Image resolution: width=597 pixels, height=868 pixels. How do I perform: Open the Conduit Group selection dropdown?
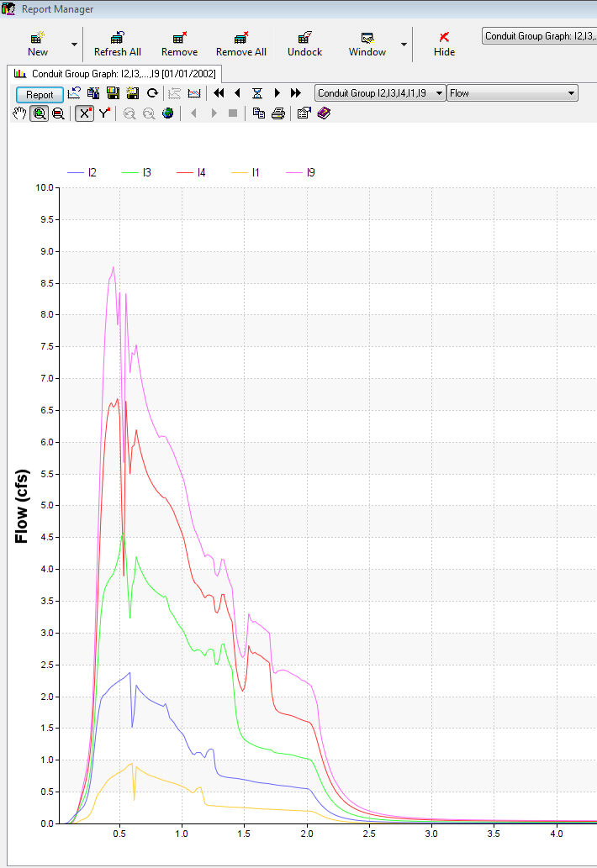(x=380, y=93)
